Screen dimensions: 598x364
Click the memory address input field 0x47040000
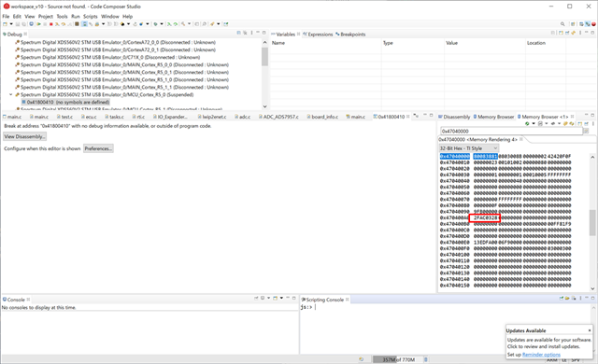(511, 131)
